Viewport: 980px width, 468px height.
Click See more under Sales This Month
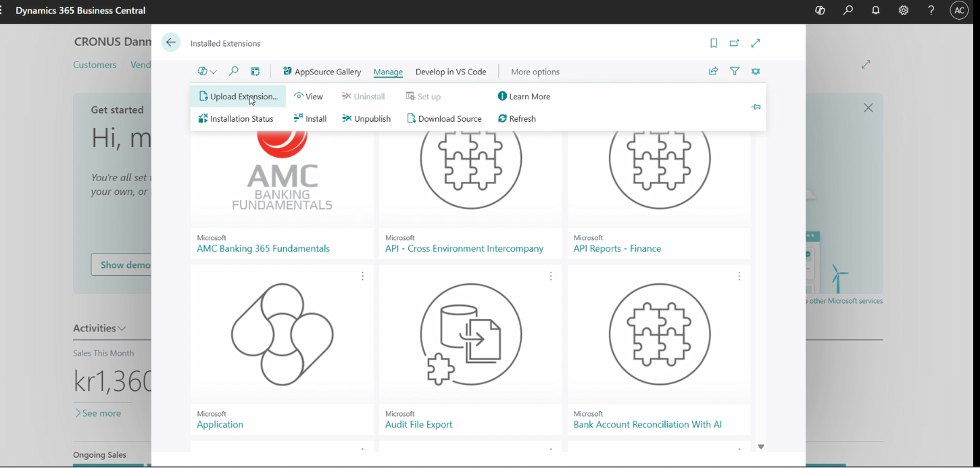(98, 413)
